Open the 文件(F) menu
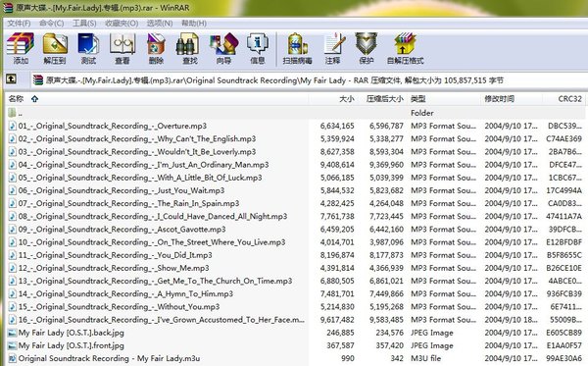 pos(19,24)
